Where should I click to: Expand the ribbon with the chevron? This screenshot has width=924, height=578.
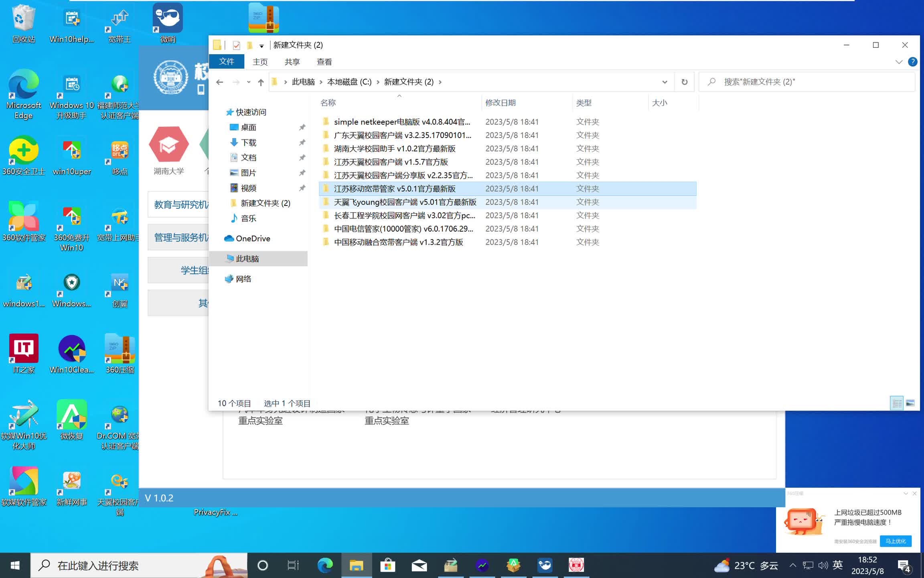coord(899,62)
